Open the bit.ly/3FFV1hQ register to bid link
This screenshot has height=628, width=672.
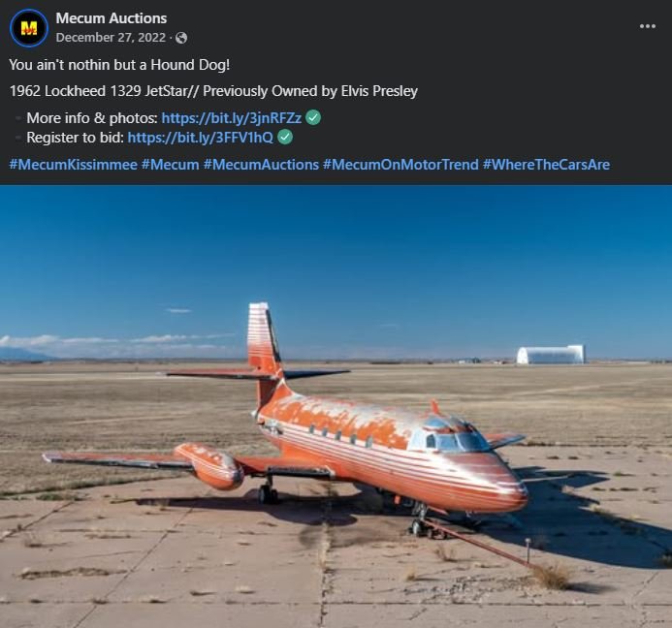pyautogui.click(x=200, y=137)
